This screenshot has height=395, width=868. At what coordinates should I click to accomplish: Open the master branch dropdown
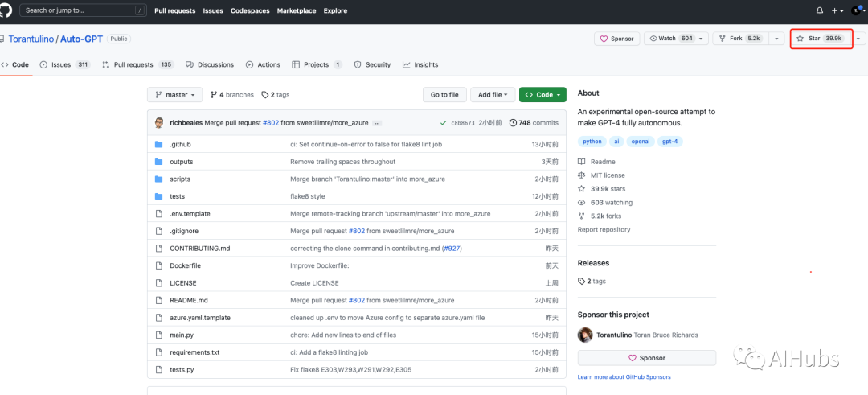[175, 95]
